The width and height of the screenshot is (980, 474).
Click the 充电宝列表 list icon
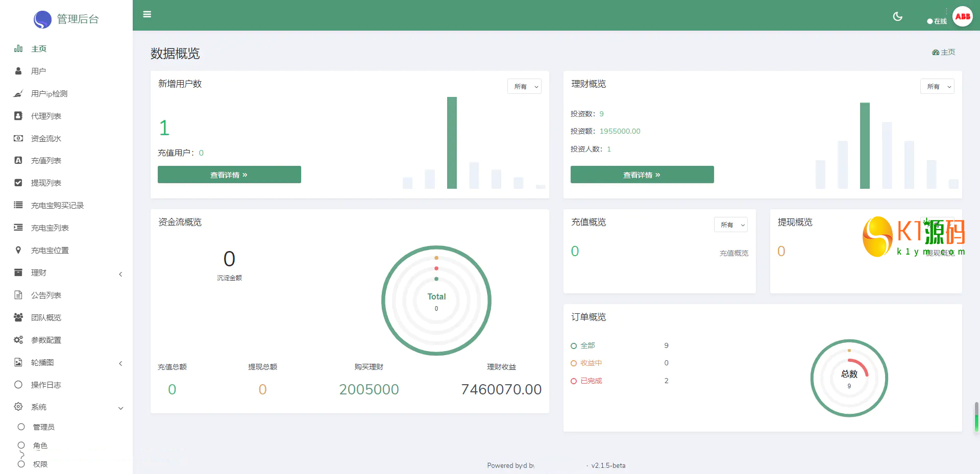[x=18, y=228]
